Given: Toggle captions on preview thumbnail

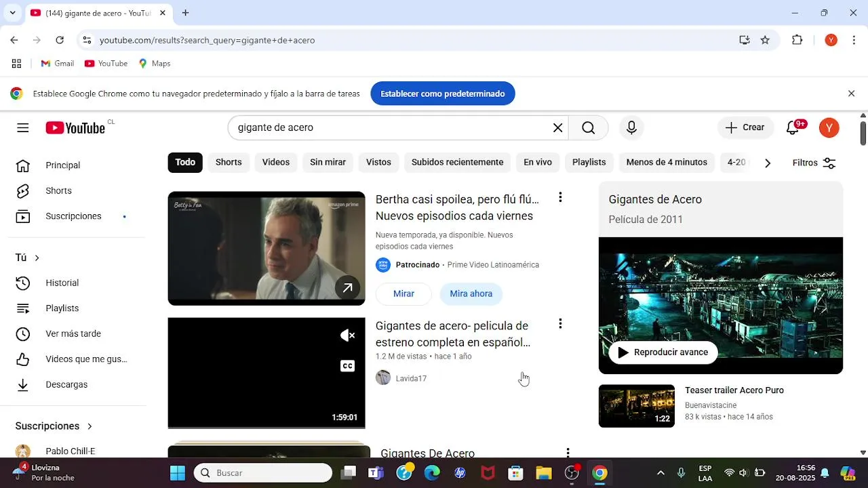Looking at the screenshot, I should pos(347,366).
